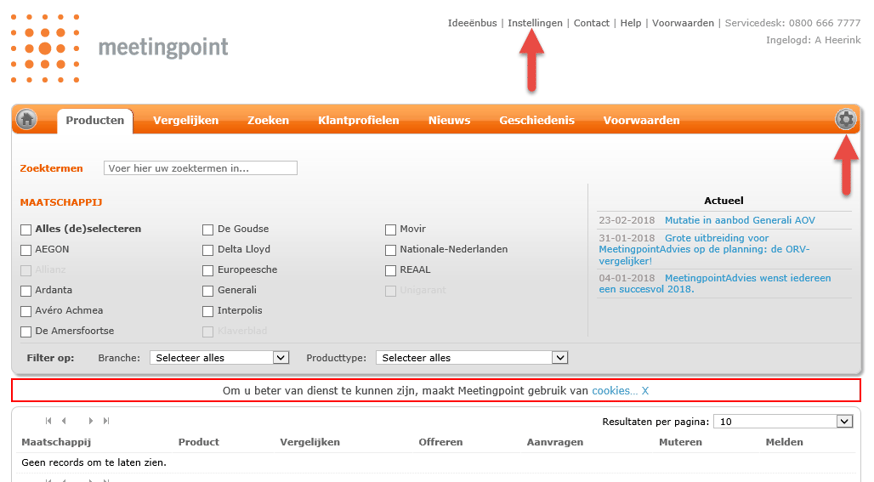Switch to the Voorwaarden tab
Viewport: 874px width, 482px height.
pos(642,120)
